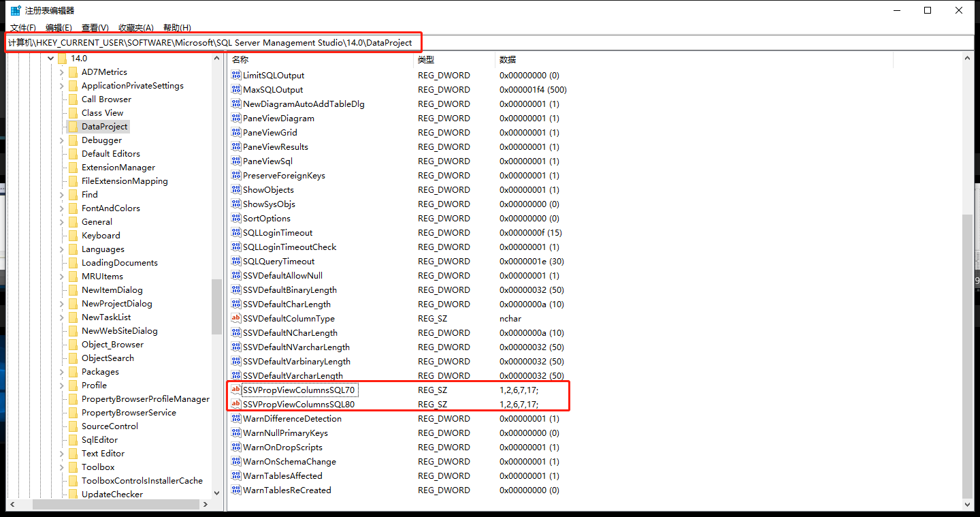Click the Registry Editor title bar icon
The height and width of the screenshot is (517, 980).
tap(15, 10)
